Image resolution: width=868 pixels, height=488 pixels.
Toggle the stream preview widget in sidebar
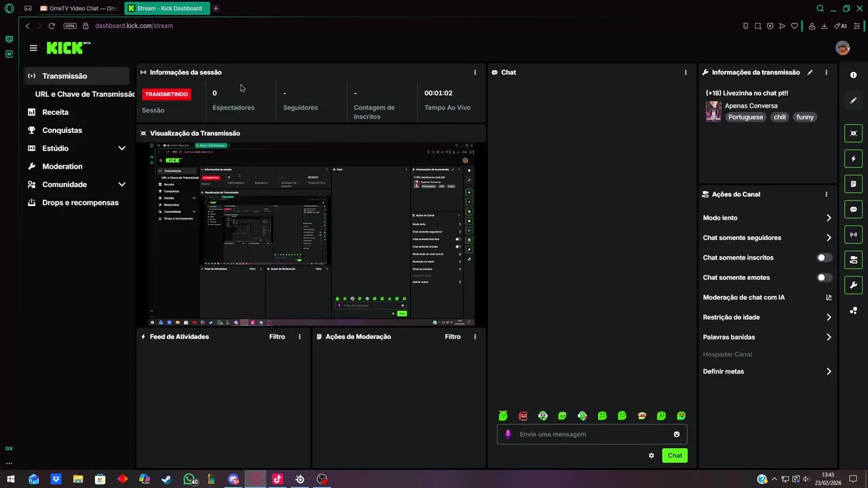point(853,134)
